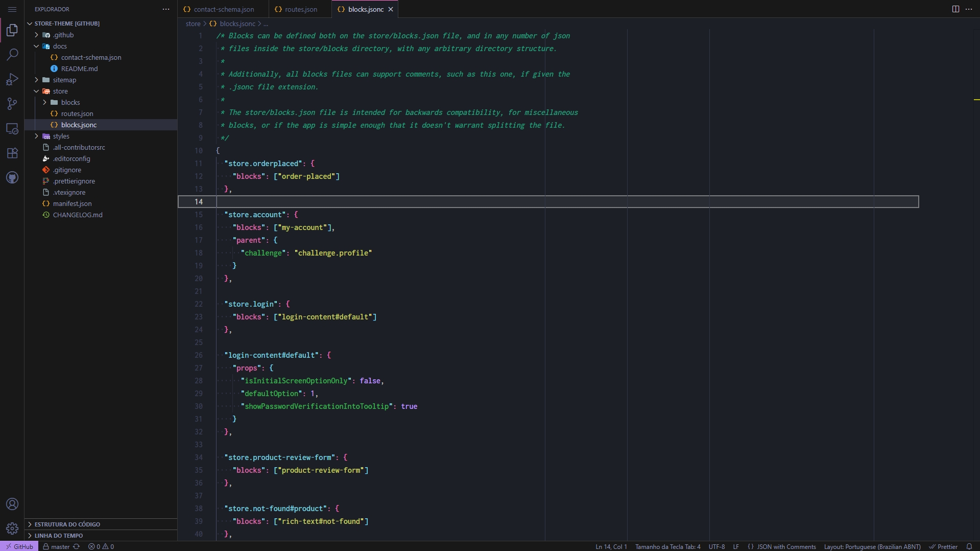Click blocks.jsonc breadcrumb segment
This screenshot has width=980, height=551.
[232, 24]
